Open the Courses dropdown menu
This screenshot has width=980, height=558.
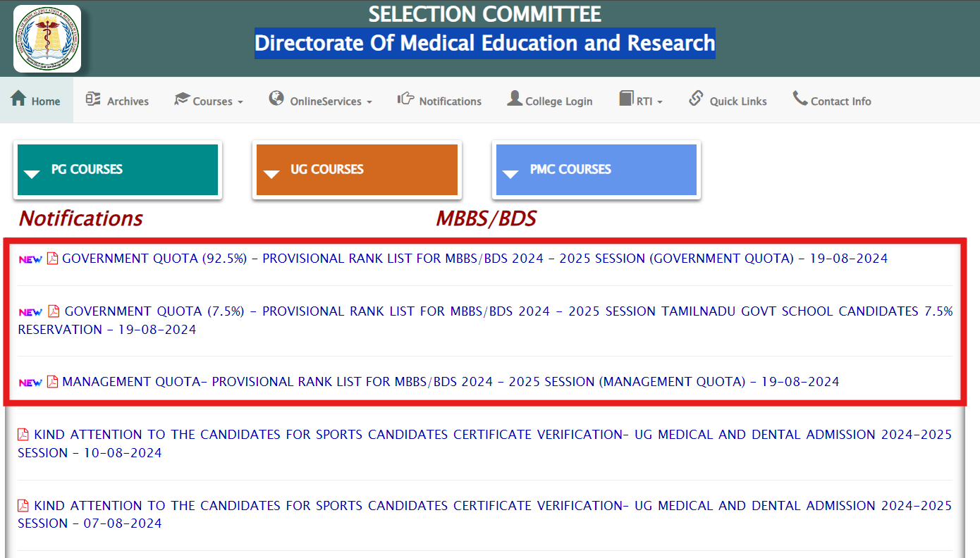click(x=208, y=100)
